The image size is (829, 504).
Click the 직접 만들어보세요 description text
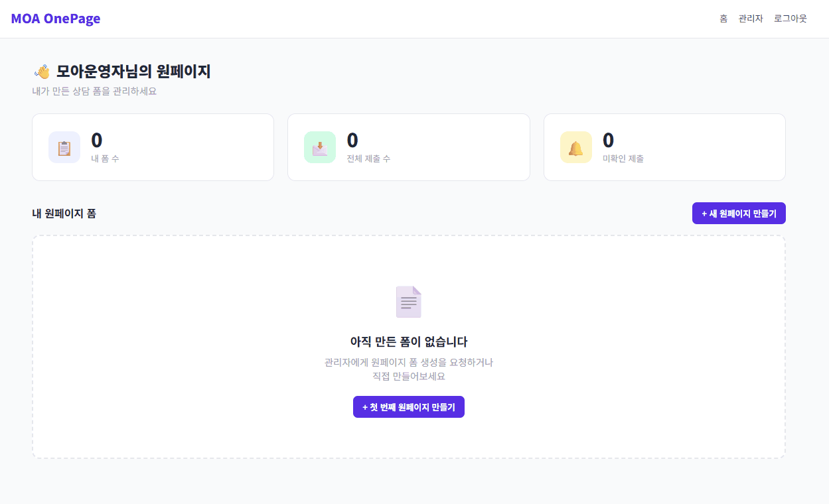tap(409, 376)
